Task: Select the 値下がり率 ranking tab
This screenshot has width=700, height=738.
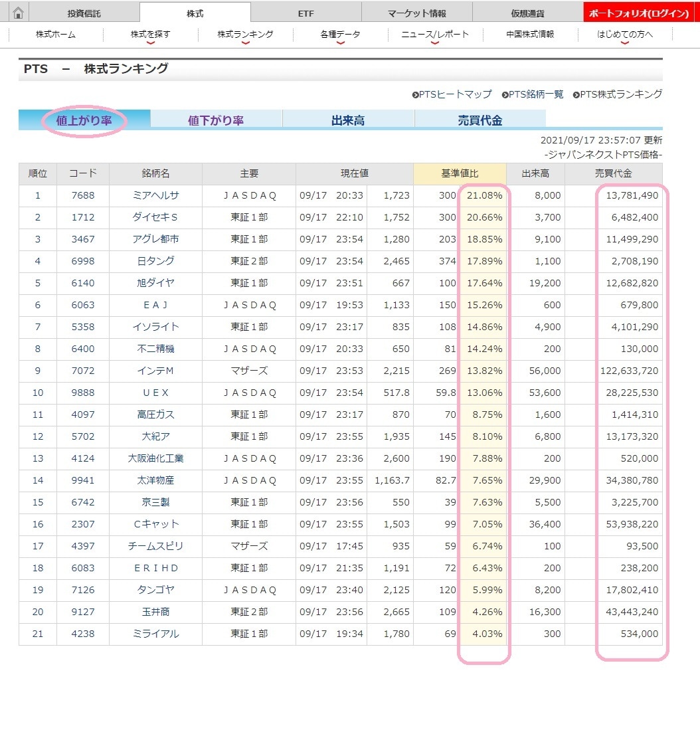Action: tap(216, 120)
